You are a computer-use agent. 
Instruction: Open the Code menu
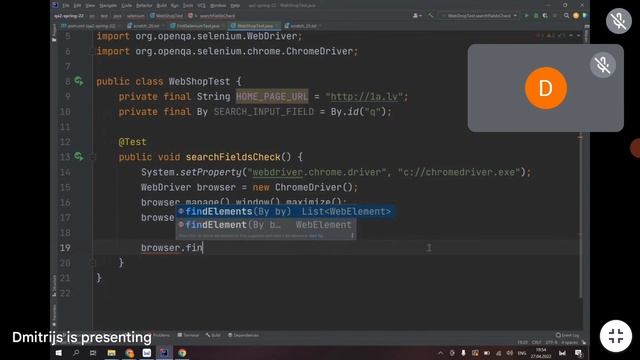coord(127,6)
